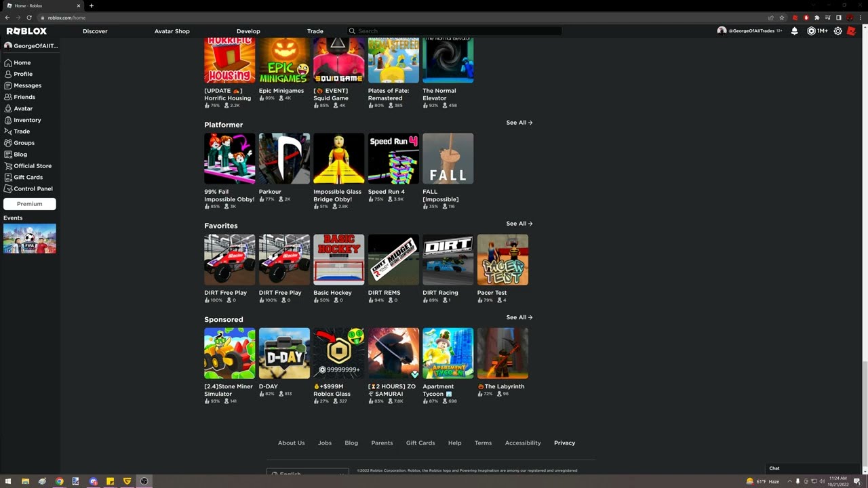Click See All for Platformer
This screenshot has width=868, height=488.
pyautogui.click(x=519, y=123)
